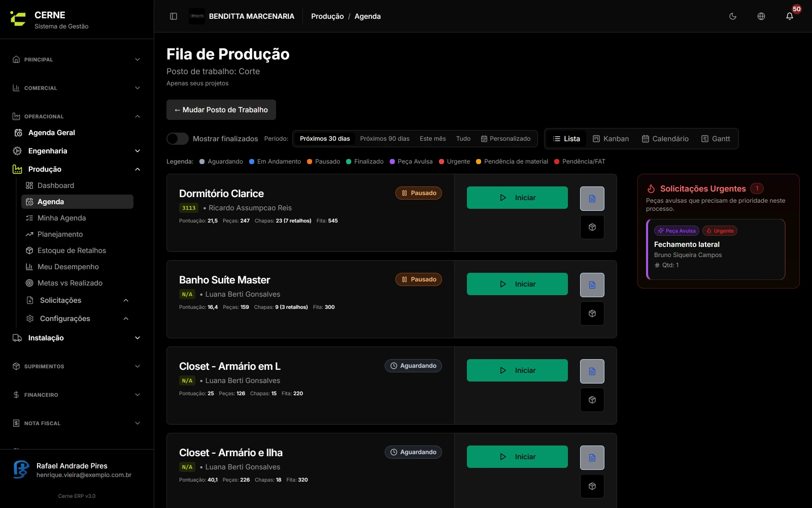The image size is (812, 508).
Task: Expand the FINANCEIRO section chevron
Action: (x=138, y=395)
